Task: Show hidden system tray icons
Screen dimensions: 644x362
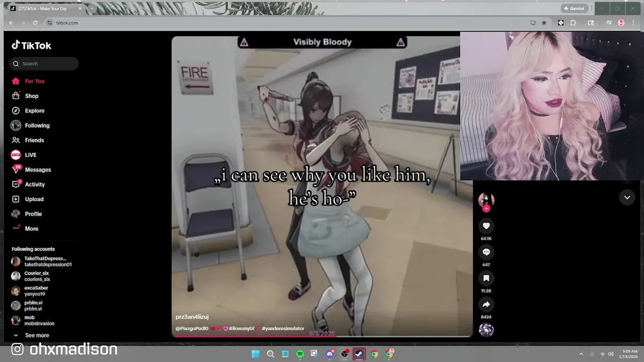Action: (581, 354)
